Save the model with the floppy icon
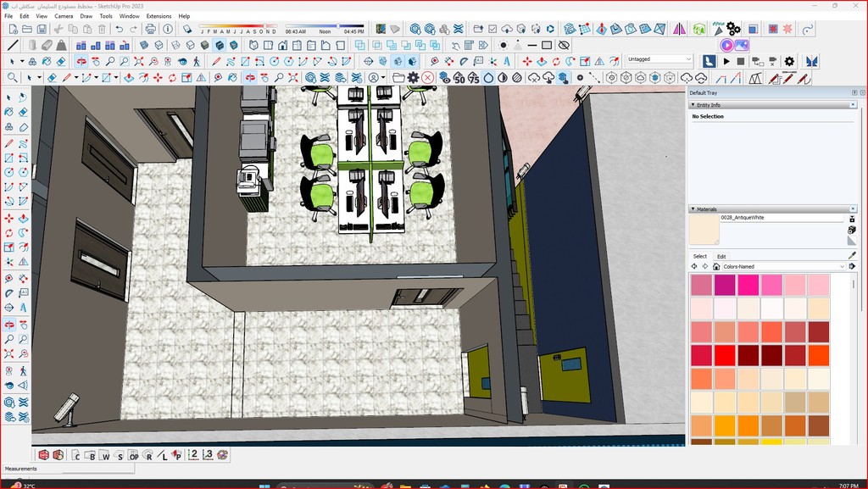 coord(42,29)
